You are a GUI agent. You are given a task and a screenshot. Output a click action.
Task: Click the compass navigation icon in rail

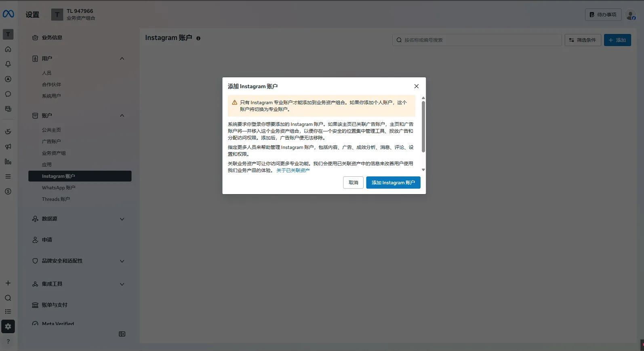[x=8, y=79]
